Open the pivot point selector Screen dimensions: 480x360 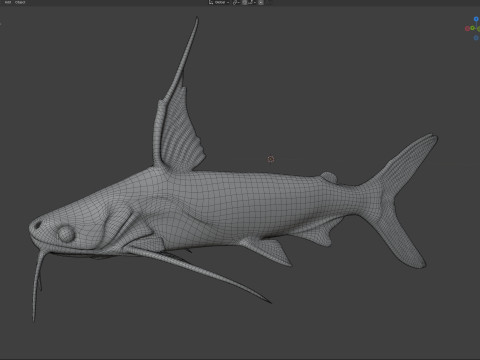pos(236,2)
